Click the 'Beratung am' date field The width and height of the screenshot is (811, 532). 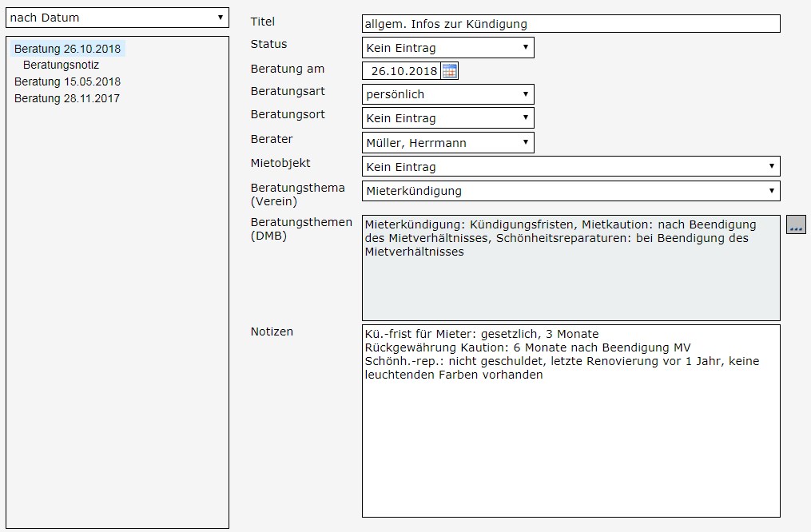click(401, 71)
